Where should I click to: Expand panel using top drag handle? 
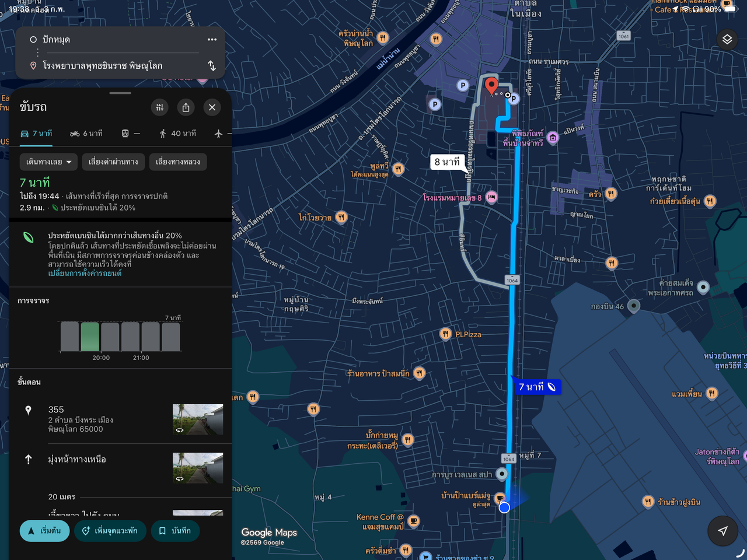coord(120,93)
